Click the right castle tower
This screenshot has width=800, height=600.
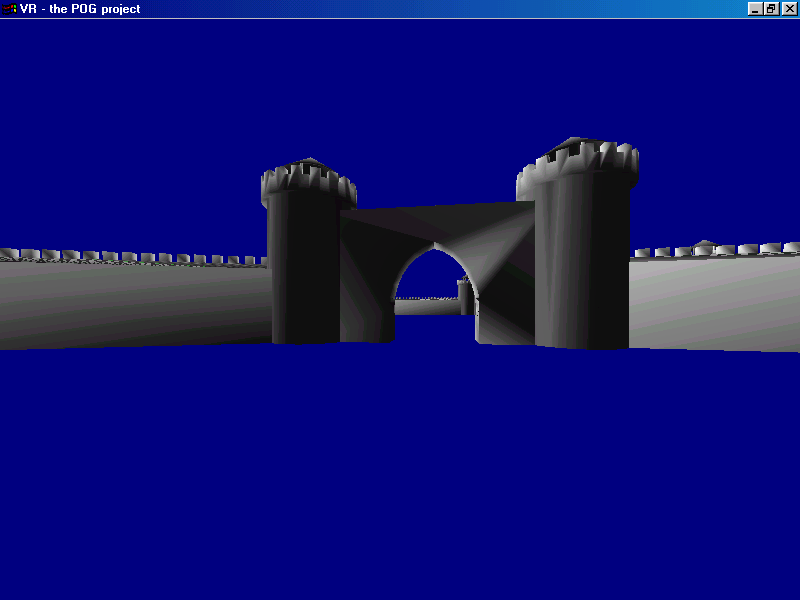pos(578,244)
